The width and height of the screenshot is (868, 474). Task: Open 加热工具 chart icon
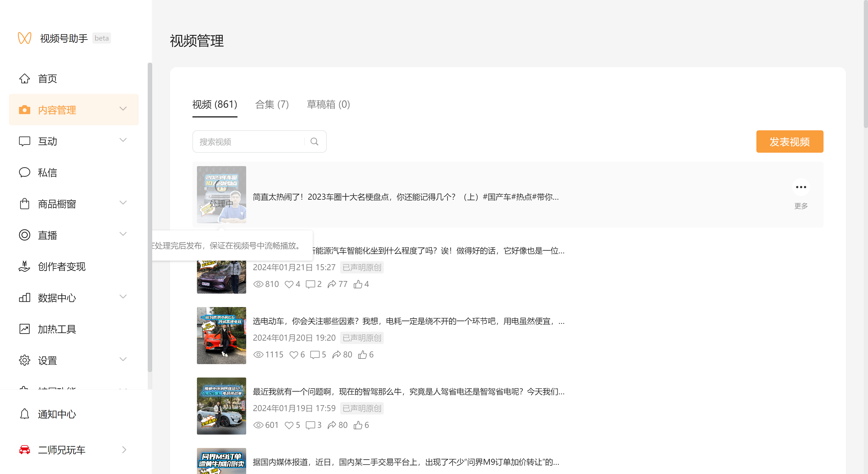coord(24,329)
